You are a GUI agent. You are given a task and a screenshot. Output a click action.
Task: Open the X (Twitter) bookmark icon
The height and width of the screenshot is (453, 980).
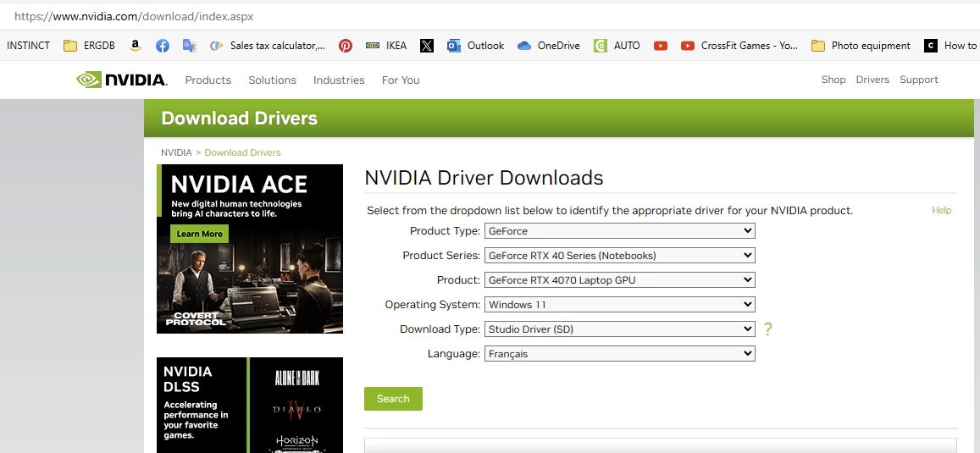click(427, 46)
